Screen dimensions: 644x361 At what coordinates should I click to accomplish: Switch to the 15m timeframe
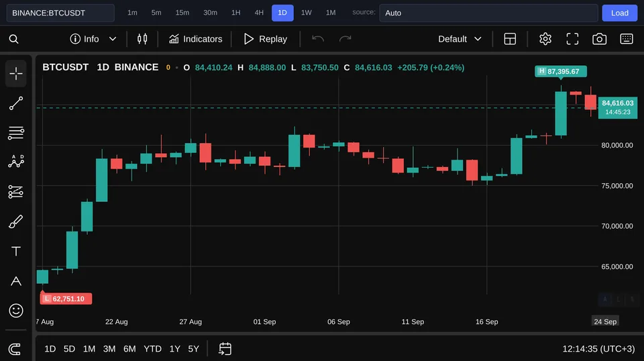click(182, 13)
